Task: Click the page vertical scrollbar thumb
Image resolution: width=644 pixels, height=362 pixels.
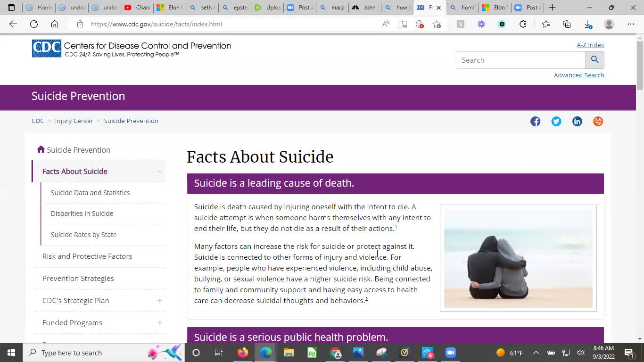Action: 640,65
